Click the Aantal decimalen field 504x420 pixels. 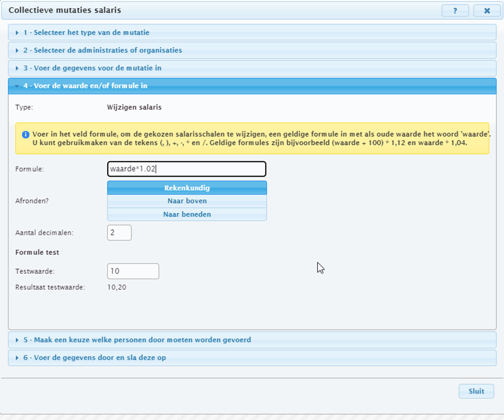[119, 233]
